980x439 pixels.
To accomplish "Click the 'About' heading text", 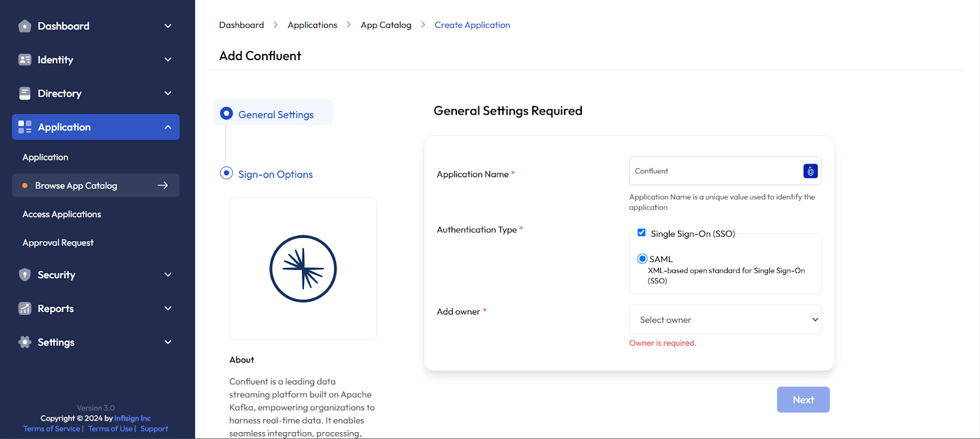I will pos(241,360).
